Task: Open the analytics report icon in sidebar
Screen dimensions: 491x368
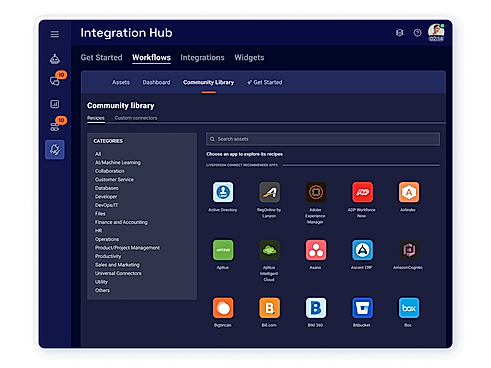Action: tap(55, 104)
